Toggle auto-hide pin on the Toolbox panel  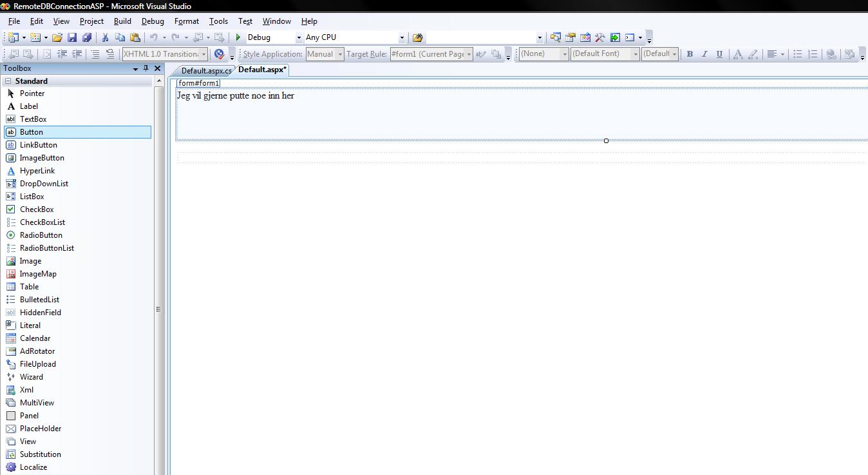coord(146,68)
